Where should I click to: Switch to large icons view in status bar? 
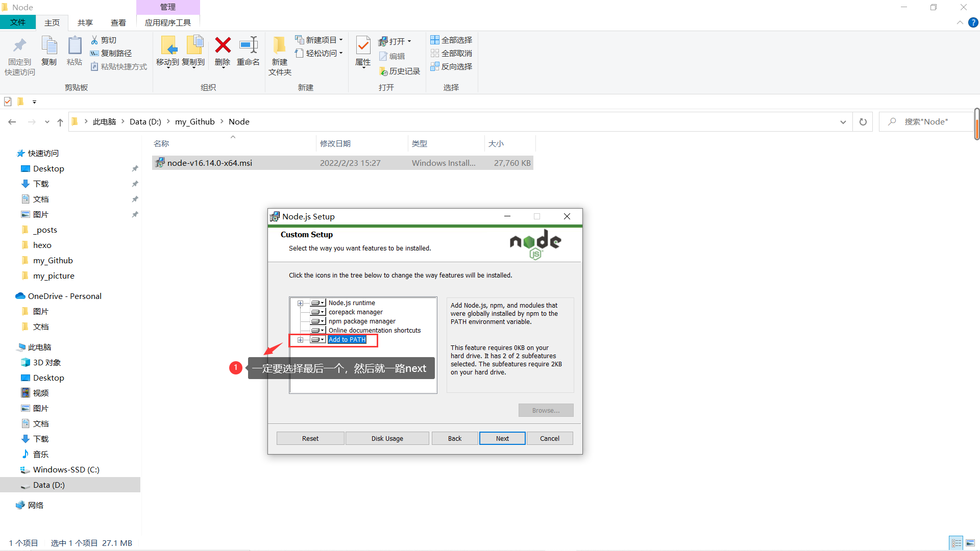pyautogui.click(x=970, y=543)
